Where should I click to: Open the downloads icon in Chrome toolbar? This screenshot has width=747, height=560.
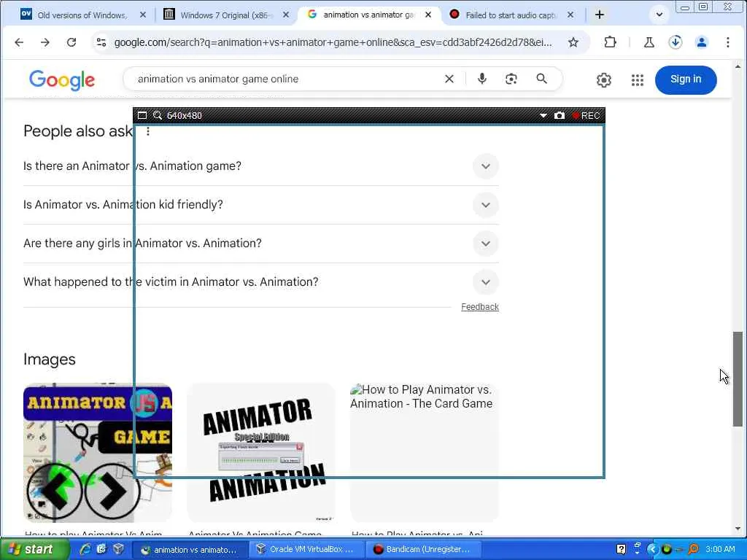click(x=675, y=42)
